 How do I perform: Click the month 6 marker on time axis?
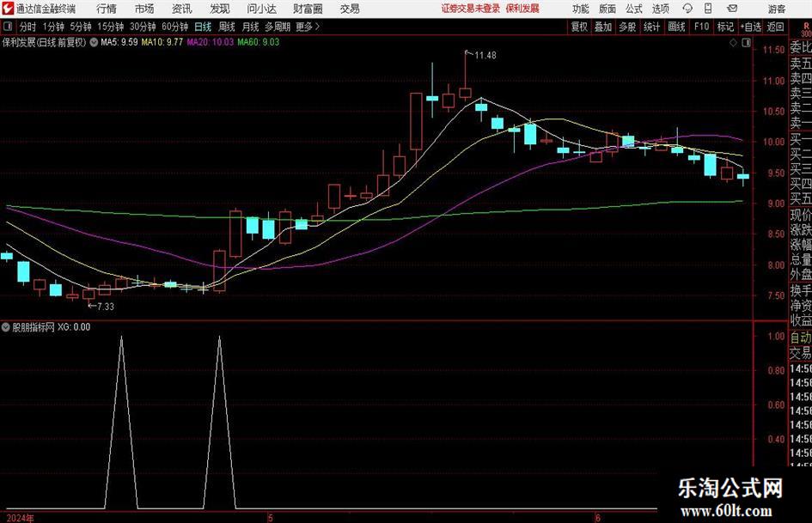(597, 518)
